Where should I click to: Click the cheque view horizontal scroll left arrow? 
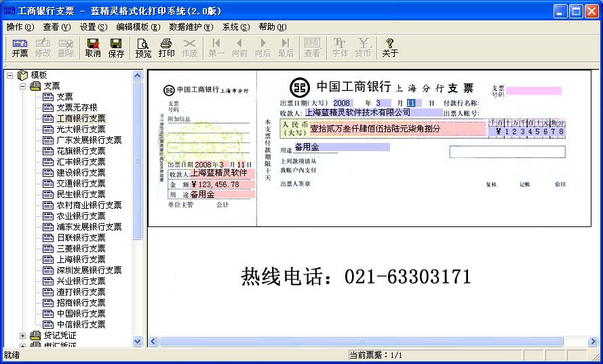(153, 342)
